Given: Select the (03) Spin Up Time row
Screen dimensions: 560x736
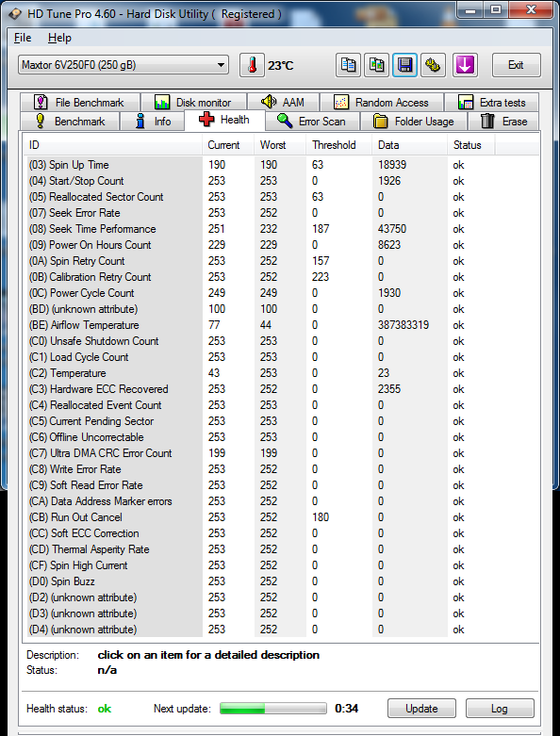Looking at the screenshot, I should point(281,165).
